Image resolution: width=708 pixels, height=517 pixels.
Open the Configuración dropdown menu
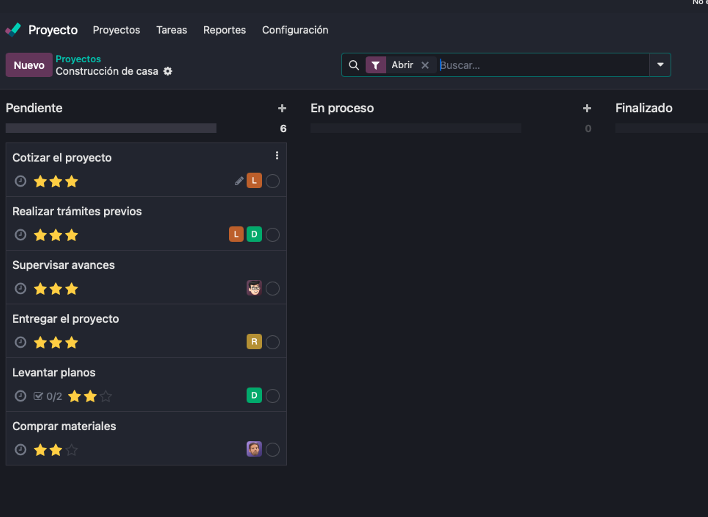click(x=295, y=30)
